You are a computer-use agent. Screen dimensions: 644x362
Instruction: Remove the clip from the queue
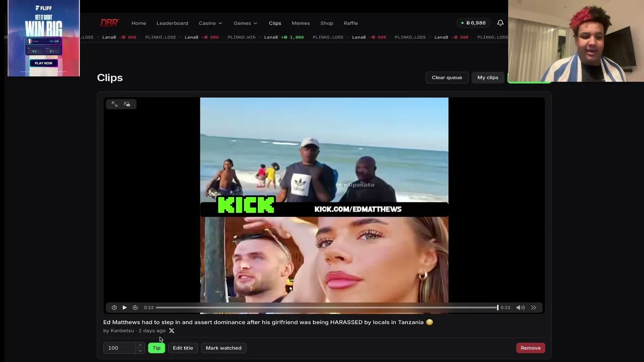tap(530, 348)
